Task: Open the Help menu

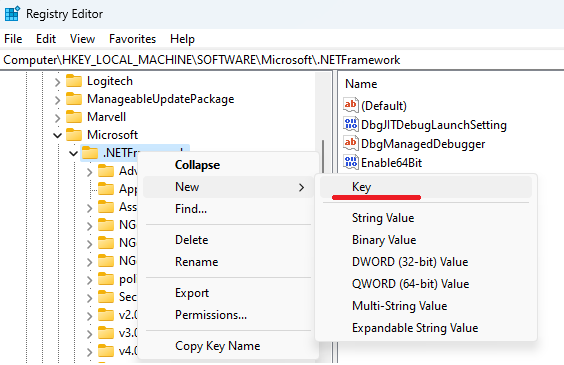Action: [182, 39]
